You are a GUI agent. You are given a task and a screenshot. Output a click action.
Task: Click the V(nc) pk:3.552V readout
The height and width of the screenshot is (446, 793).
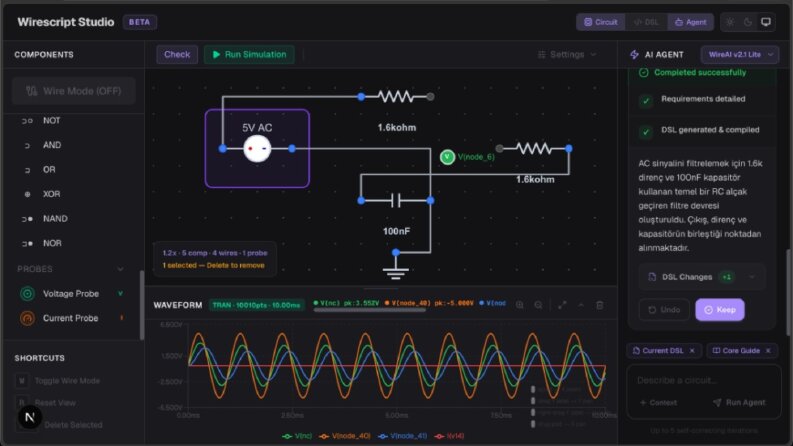coord(346,303)
